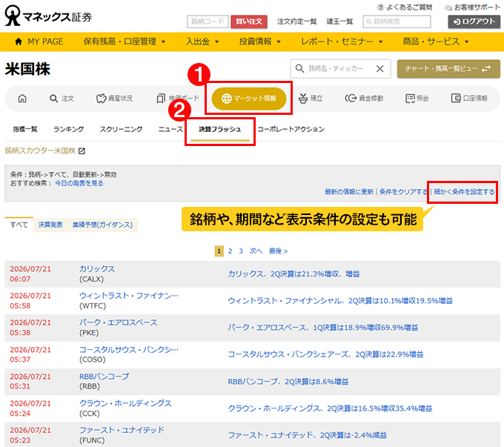
Task: Expand 保有残高・口座管理 menu
Action: coord(125,42)
